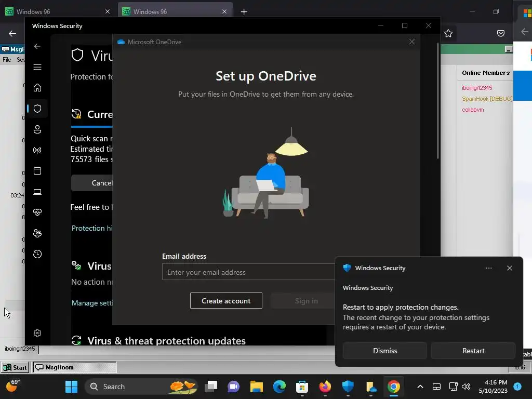Image resolution: width=532 pixels, height=399 pixels.
Task: Open Chat app in taskbar
Action: click(233, 387)
